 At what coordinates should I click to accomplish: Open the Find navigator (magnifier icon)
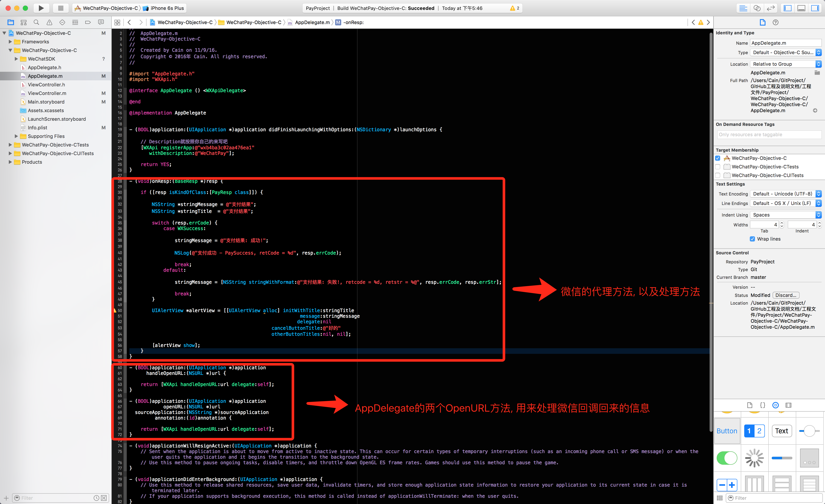[36, 22]
